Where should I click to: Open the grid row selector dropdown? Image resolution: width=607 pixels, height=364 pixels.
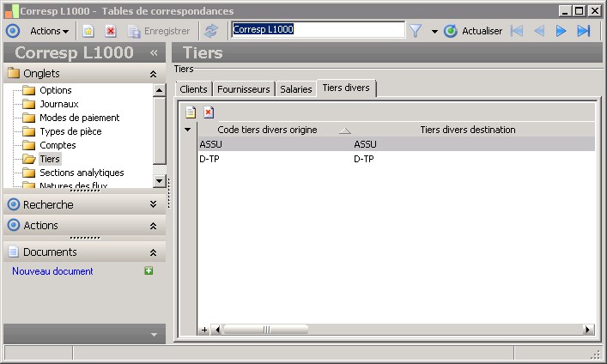click(x=188, y=130)
